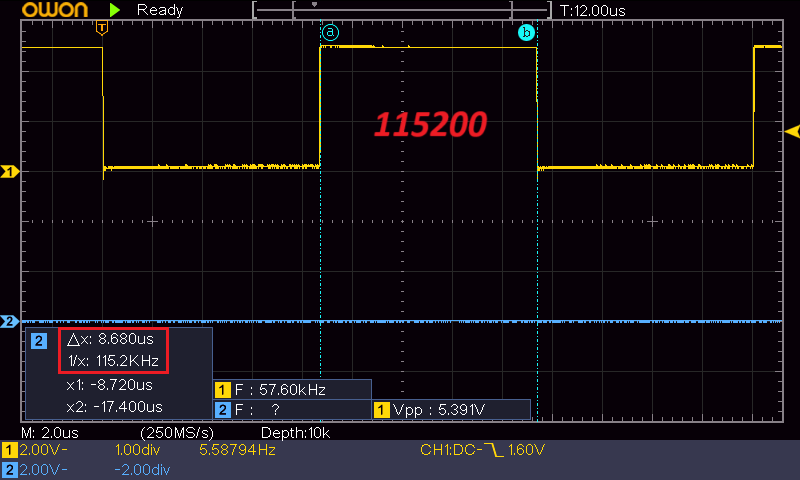Image resolution: width=800 pixels, height=480 pixels.
Task: Click the falling-edge trigger slope icon
Action: (493, 450)
